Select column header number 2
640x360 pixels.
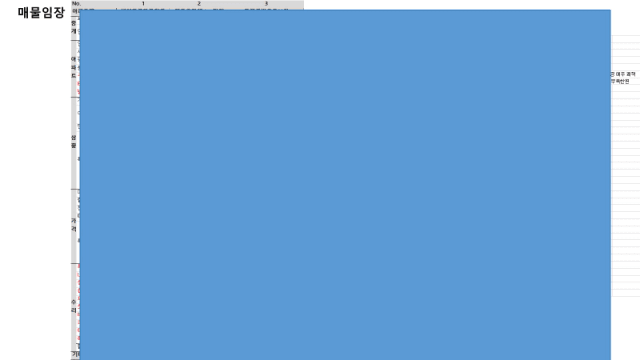point(199,4)
